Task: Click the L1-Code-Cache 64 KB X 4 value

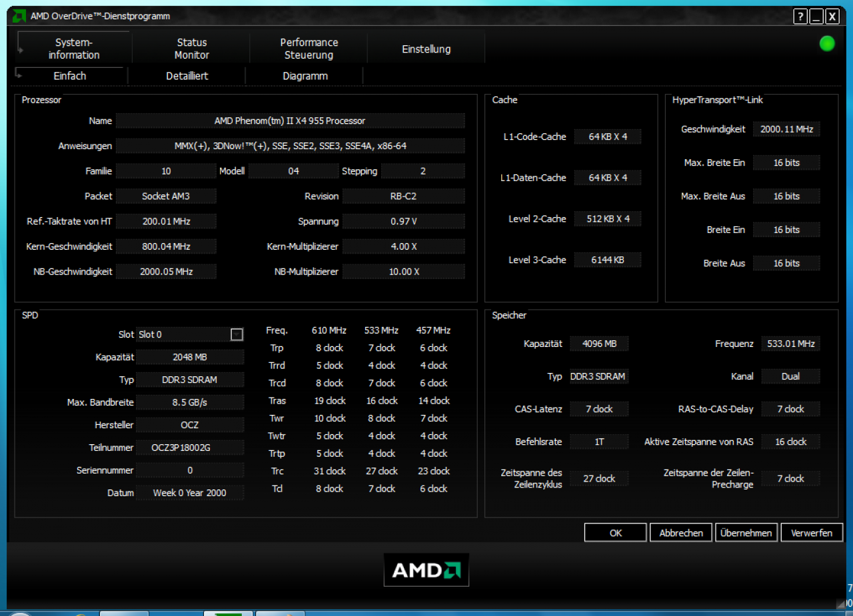Action: tap(608, 137)
